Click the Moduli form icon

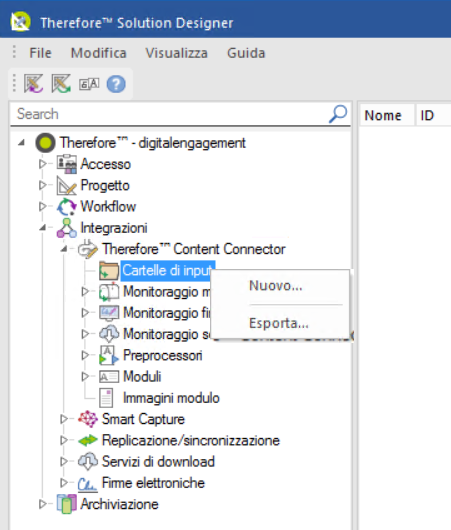[109, 377]
